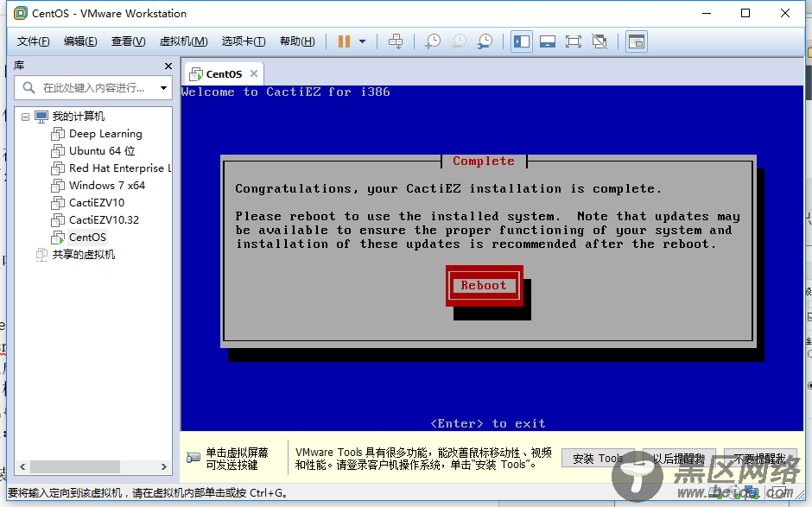812x507 pixels.
Task: Toggle thumbnail bar view icon
Action: click(548, 41)
